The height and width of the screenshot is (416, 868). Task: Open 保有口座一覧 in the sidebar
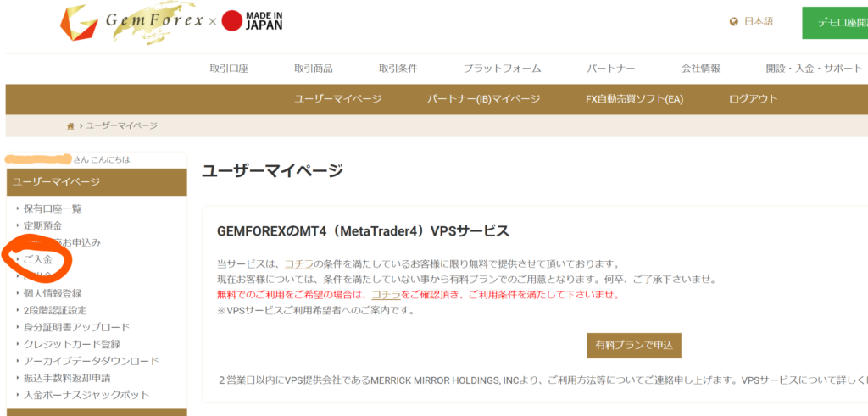[x=53, y=208]
